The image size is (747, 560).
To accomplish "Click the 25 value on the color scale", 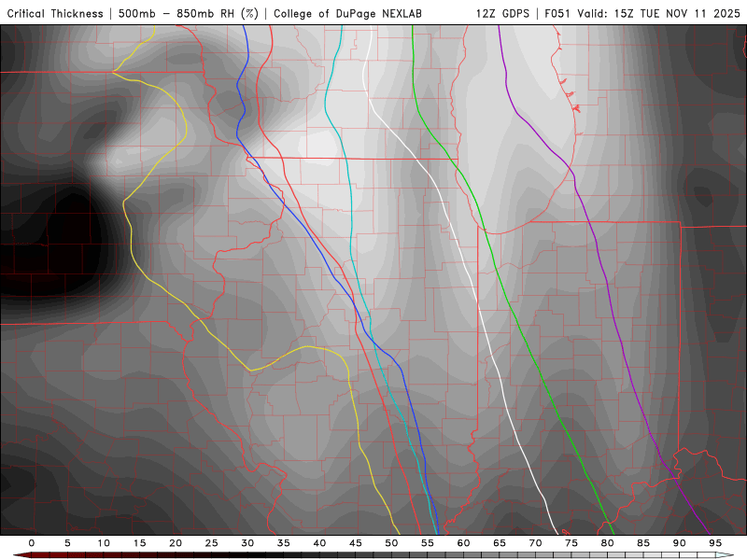I will point(212,543).
